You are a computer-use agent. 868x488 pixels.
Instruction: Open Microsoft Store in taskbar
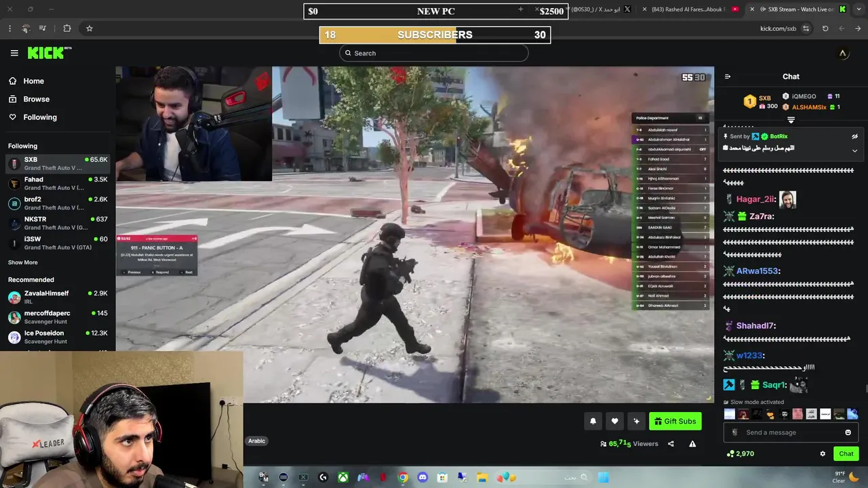coord(442,477)
